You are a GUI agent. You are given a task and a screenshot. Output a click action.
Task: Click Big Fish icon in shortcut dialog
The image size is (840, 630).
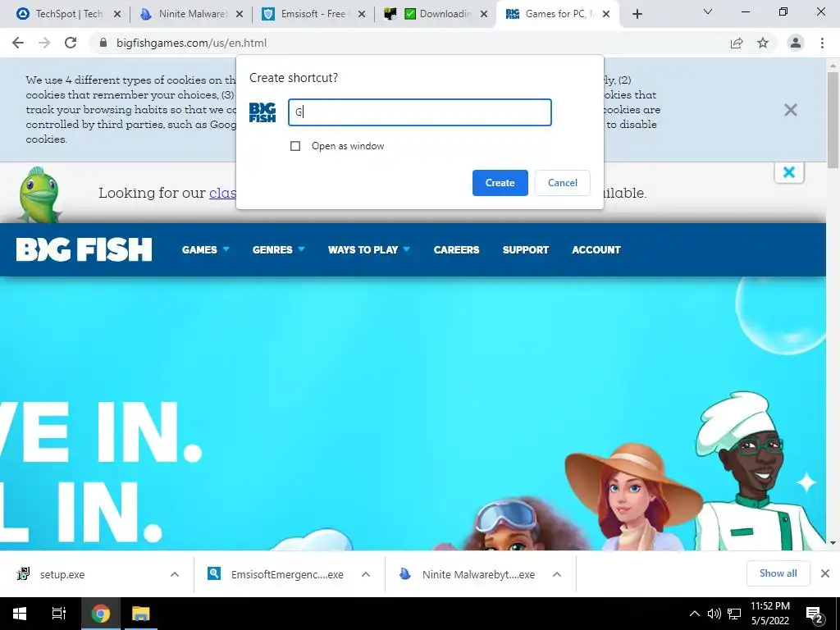(x=262, y=112)
